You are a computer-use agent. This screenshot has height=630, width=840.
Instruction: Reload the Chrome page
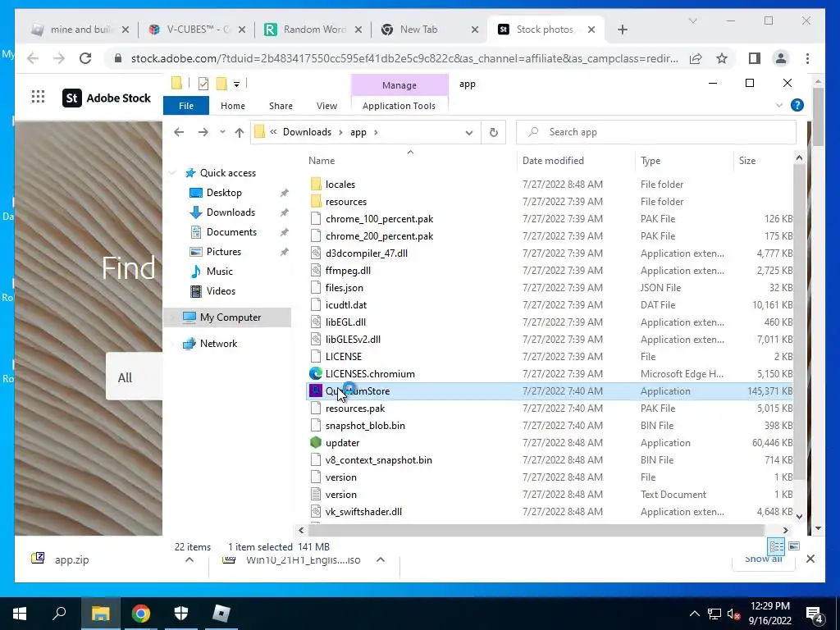[85, 58]
